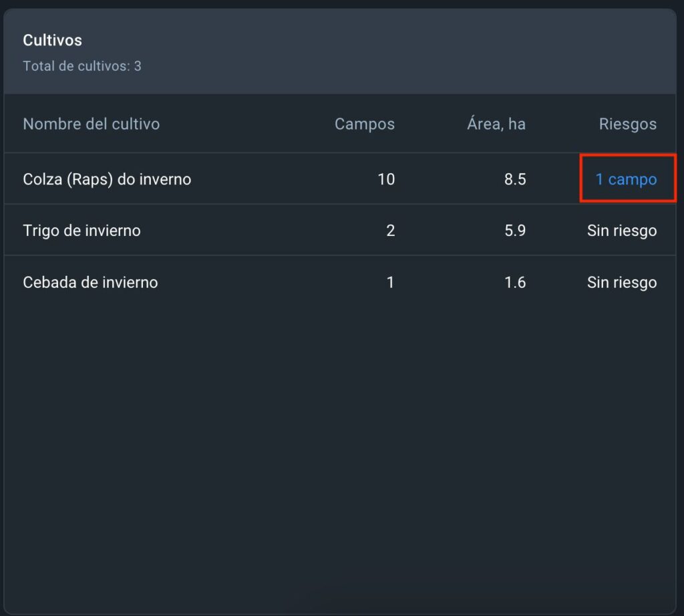Click the blank header space right of Cultivos

(401, 50)
